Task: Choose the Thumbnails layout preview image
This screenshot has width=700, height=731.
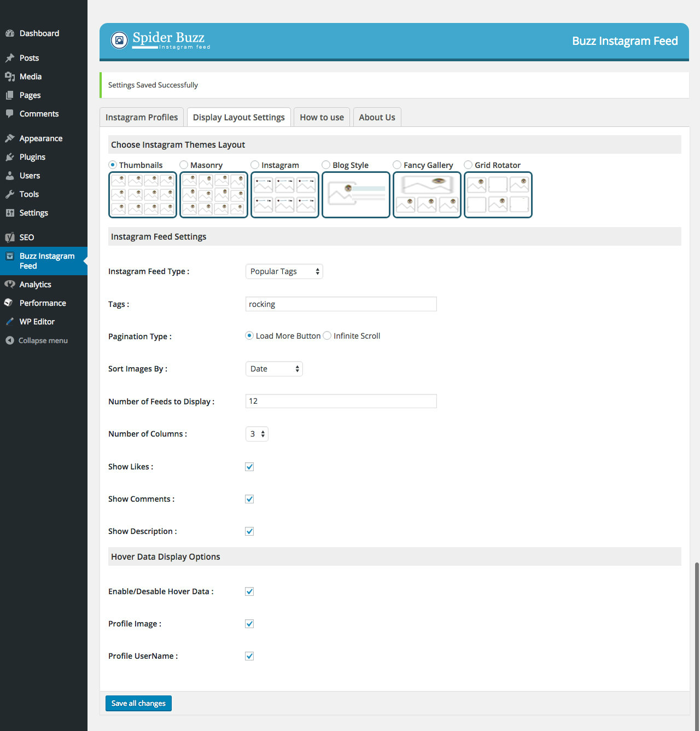Action: [143, 195]
